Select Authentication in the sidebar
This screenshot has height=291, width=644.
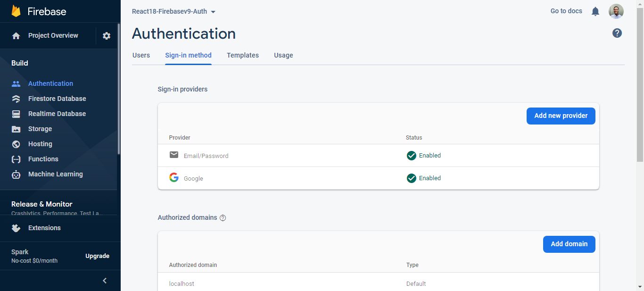tap(50, 83)
